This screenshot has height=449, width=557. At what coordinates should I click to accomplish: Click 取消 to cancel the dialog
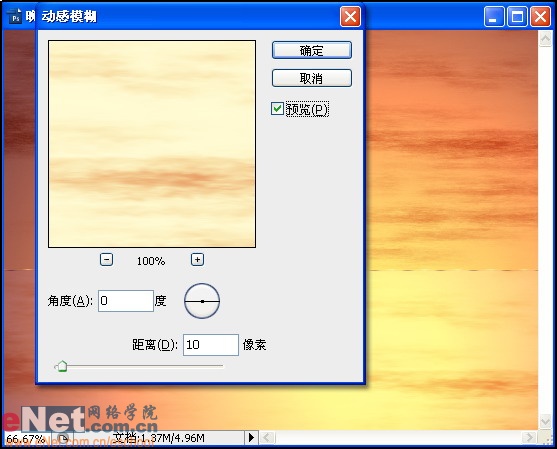[x=312, y=78]
